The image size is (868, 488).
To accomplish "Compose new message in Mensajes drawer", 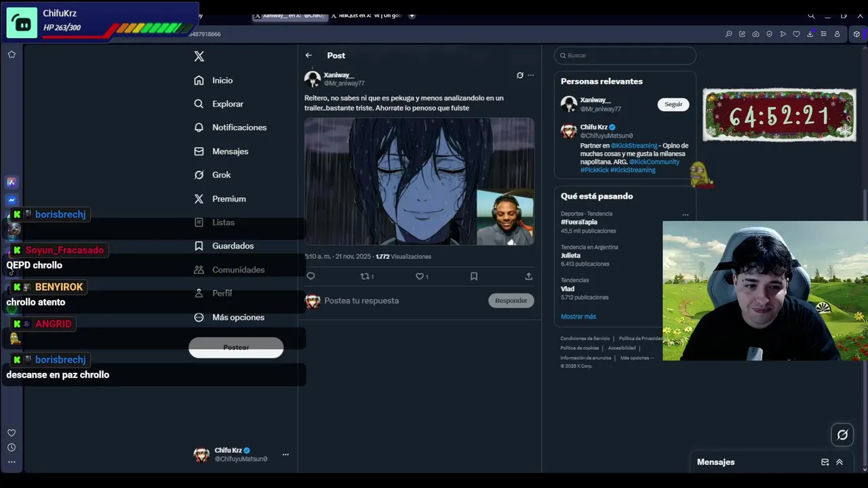I will tap(825, 462).
